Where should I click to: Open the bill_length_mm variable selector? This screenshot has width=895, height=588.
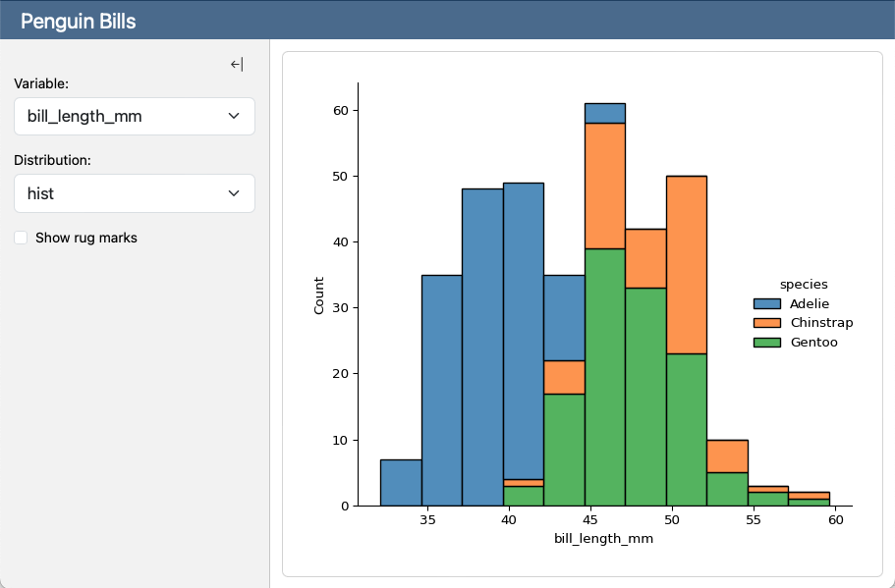[x=134, y=116]
